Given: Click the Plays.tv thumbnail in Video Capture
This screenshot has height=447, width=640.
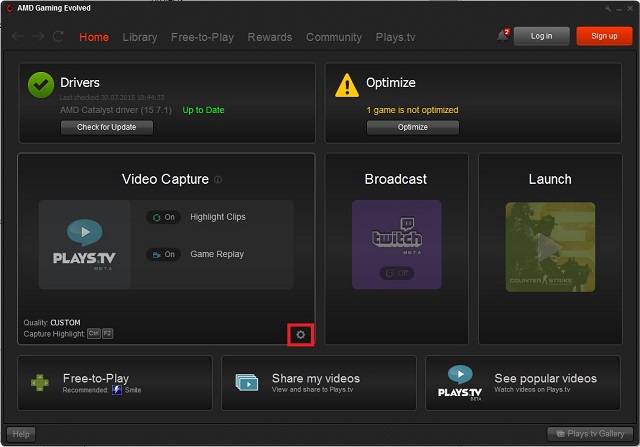Looking at the screenshot, I should [x=84, y=245].
